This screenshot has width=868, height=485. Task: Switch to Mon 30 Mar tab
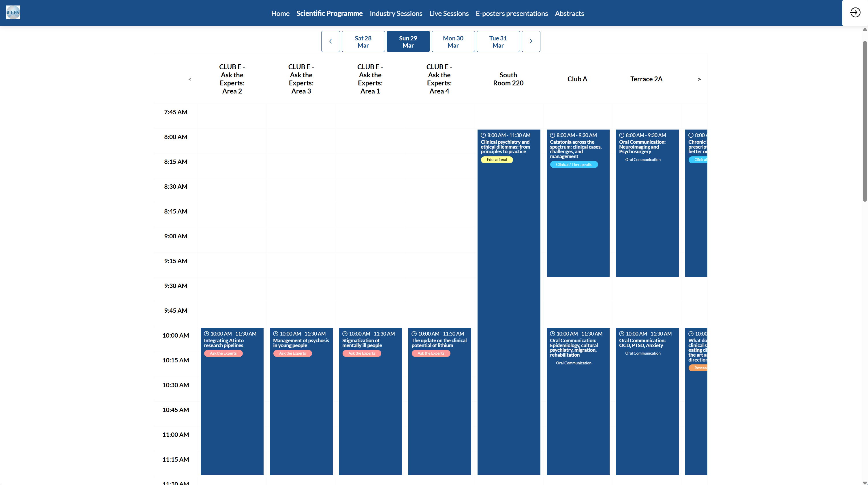[x=453, y=42]
